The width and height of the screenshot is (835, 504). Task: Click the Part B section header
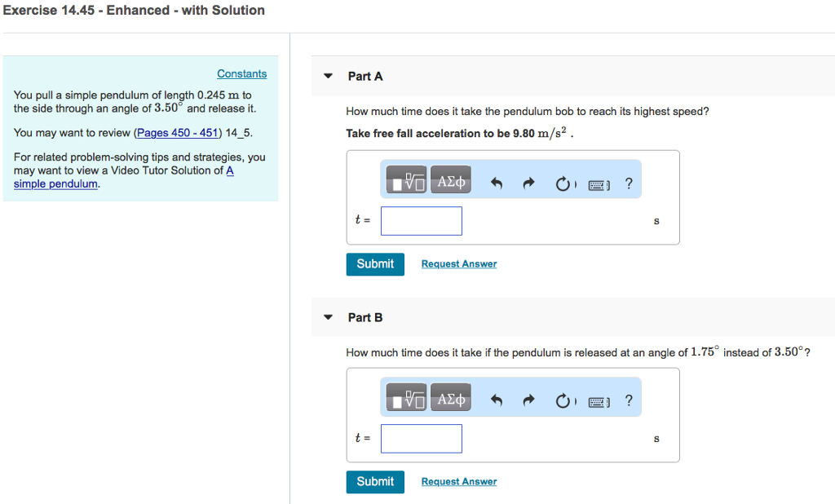(364, 317)
